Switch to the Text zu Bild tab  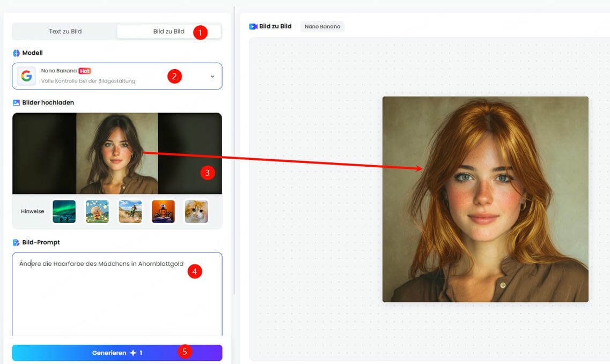pos(64,31)
